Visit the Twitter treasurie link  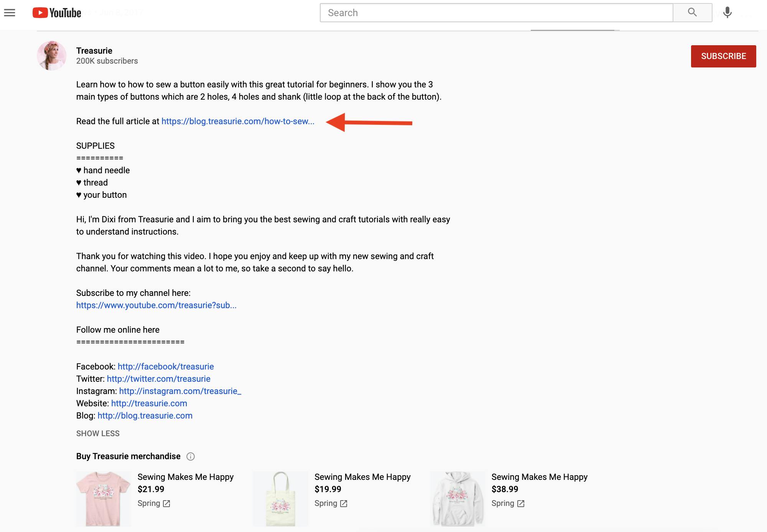[x=159, y=379]
